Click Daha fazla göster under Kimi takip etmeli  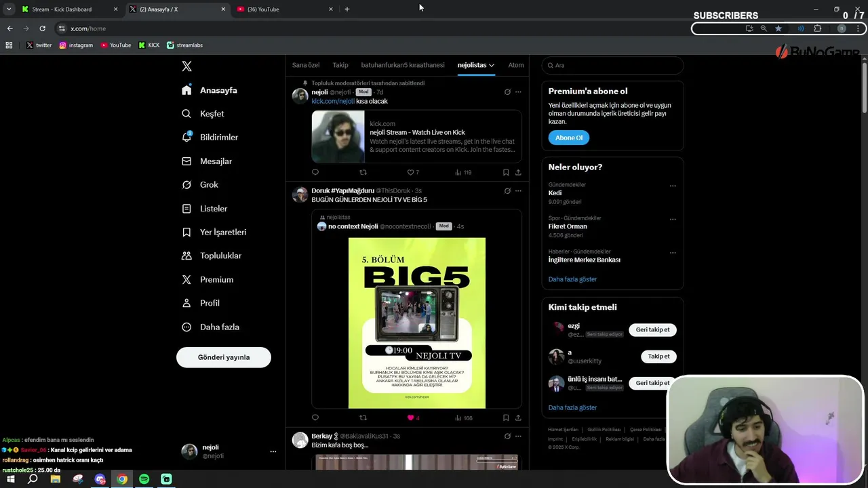point(572,407)
